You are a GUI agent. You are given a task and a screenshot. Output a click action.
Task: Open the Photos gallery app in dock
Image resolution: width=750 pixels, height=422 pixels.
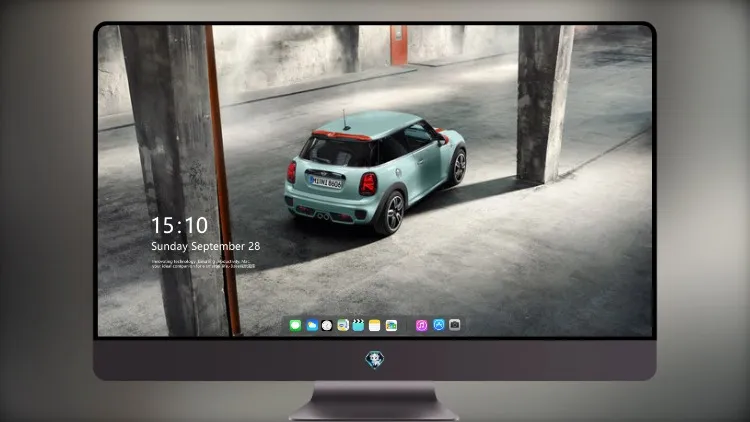click(x=391, y=325)
